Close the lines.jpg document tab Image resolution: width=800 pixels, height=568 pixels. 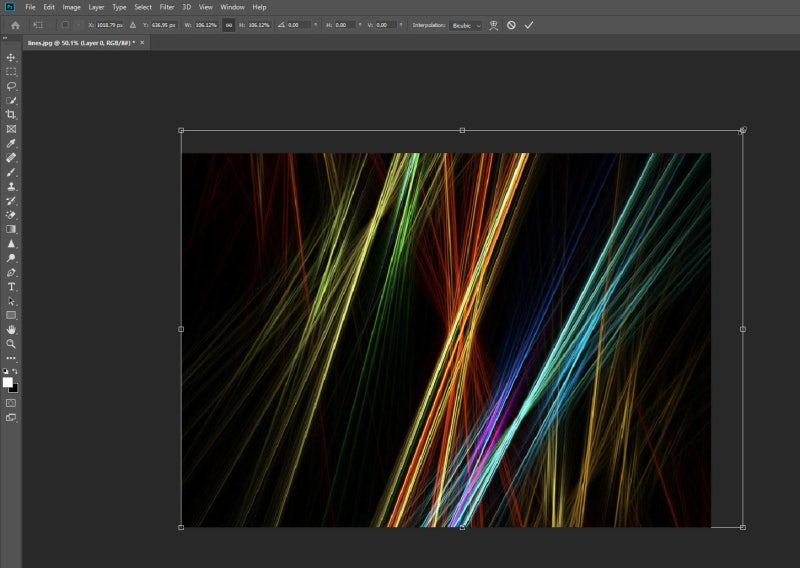[x=142, y=43]
